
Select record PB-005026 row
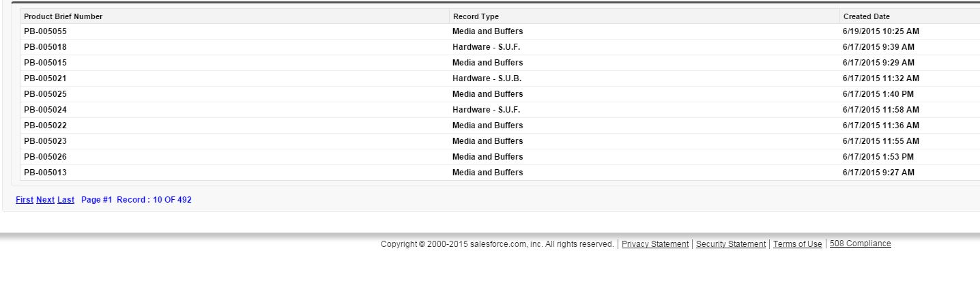tap(45, 157)
